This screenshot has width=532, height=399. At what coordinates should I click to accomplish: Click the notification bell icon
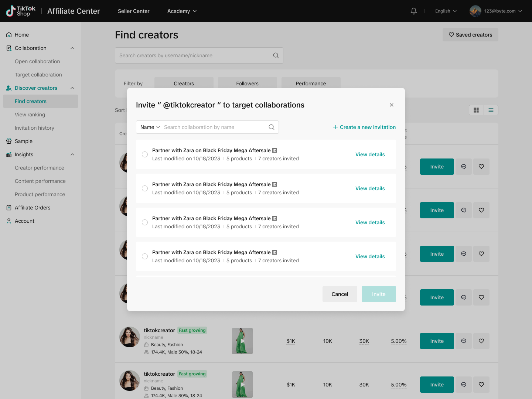pos(414,11)
